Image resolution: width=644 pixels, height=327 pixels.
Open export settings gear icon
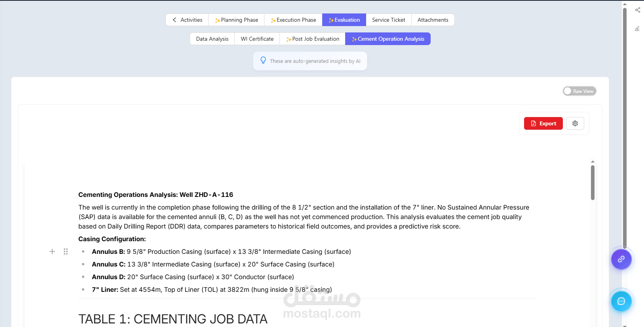click(575, 123)
